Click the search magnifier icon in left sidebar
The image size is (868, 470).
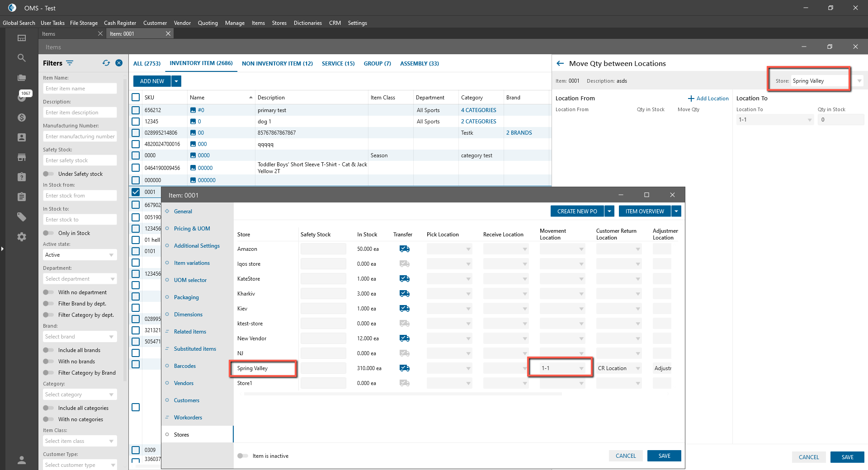point(21,58)
